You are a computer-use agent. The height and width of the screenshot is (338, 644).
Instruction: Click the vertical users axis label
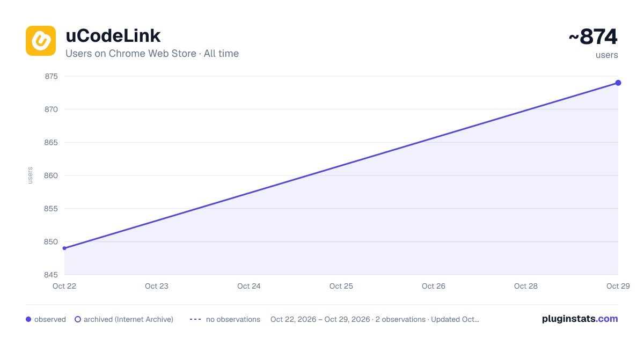30,175
